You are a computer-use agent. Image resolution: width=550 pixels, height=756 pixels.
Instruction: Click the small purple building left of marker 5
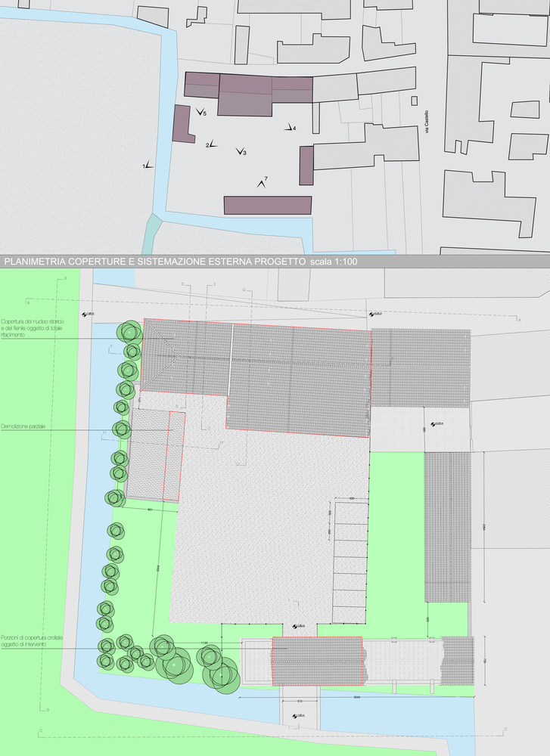[x=181, y=123]
